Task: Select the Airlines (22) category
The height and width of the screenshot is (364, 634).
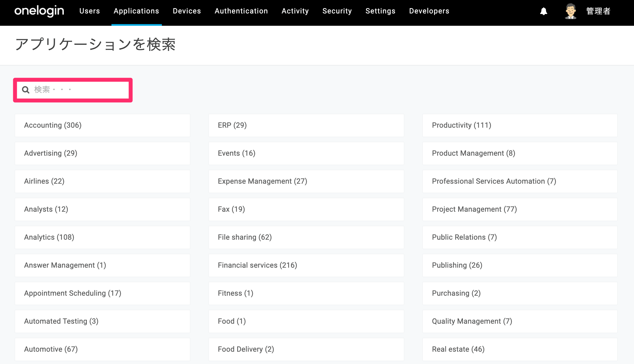Action: click(x=102, y=181)
